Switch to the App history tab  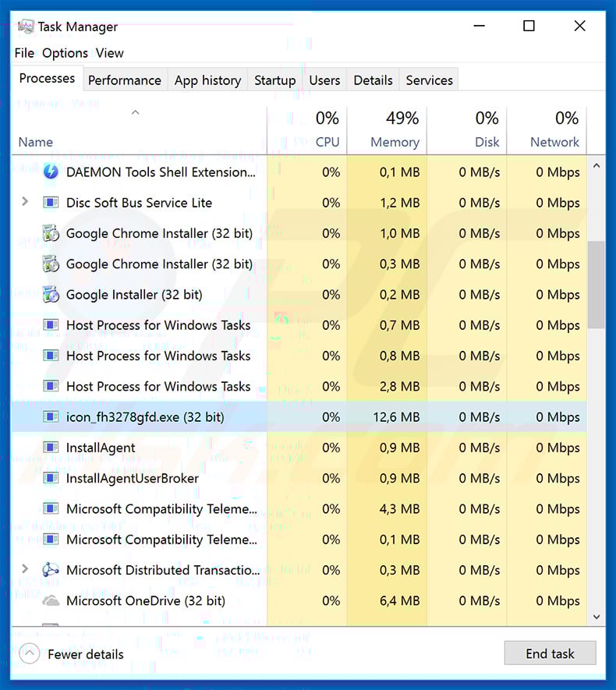pos(207,80)
